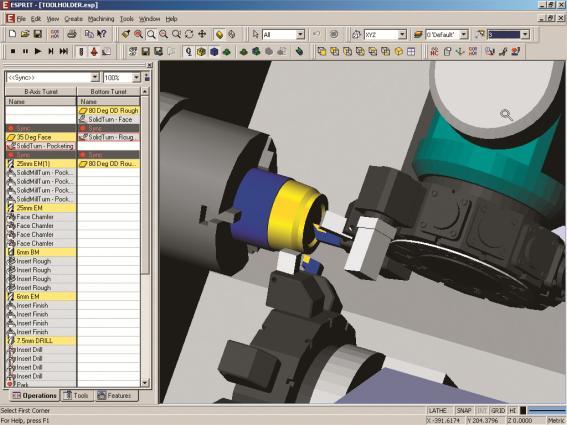Image resolution: width=567 pixels, height=425 pixels.
Task: Toggle SNAP mode in the status bar
Action: pos(464,411)
